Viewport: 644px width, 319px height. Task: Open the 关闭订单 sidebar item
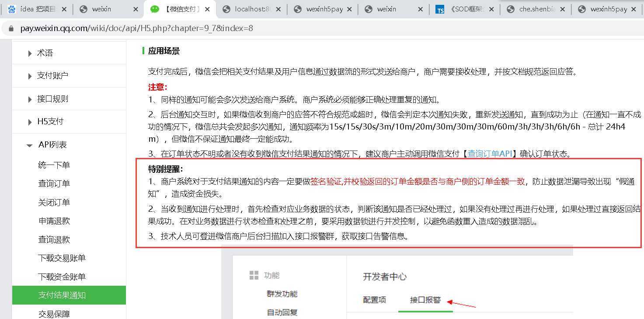click(x=54, y=202)
